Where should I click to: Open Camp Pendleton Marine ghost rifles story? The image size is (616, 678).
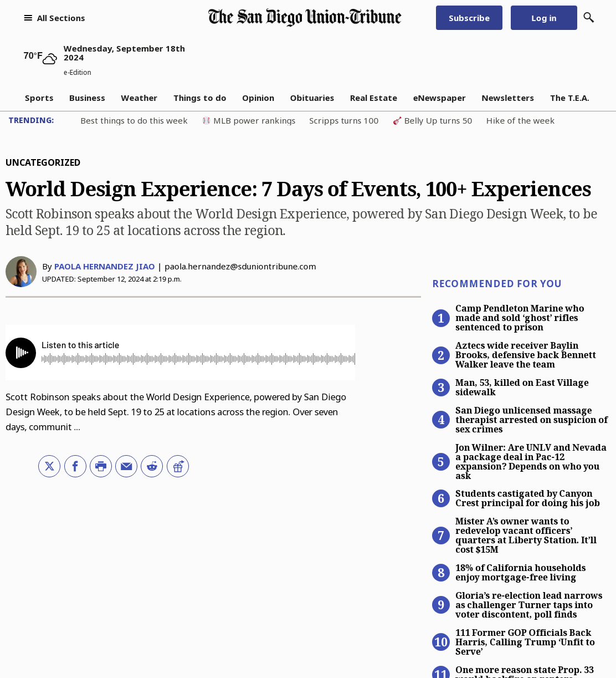(520, 318)
